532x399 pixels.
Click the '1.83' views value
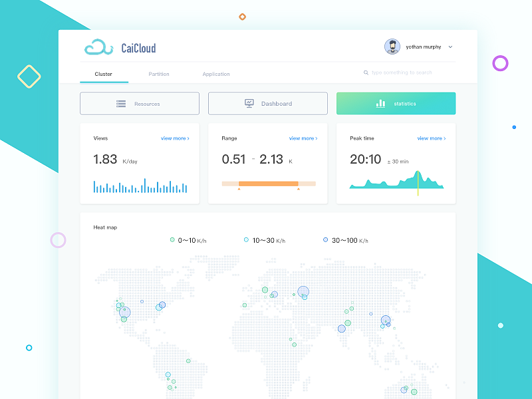105,159
